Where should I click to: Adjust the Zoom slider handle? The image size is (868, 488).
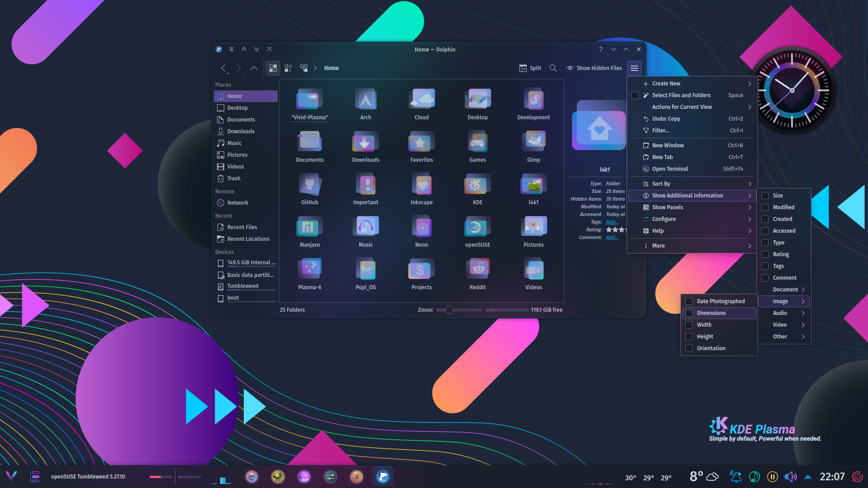pyautogui.click(x=449, y=310)
